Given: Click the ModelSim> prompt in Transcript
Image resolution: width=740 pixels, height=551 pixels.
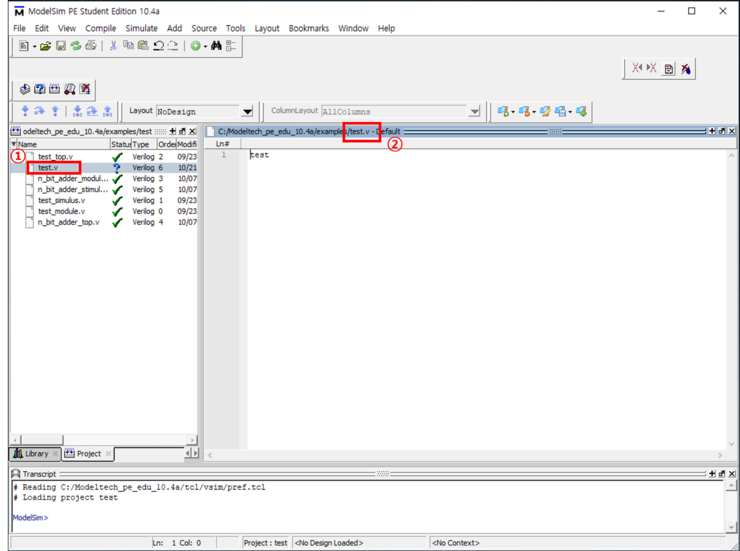Looking at the screenshot, I should pyautogui.click(x=30, y=518).
